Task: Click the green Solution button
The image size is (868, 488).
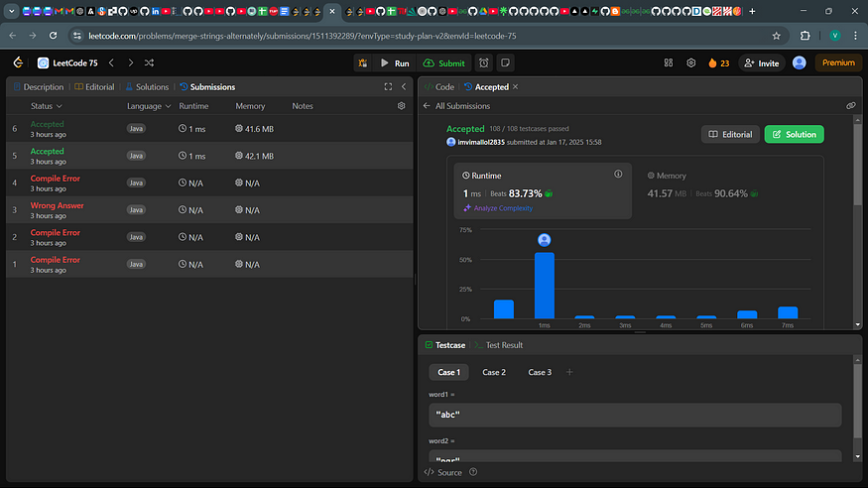Action: [x=794, y=135]
